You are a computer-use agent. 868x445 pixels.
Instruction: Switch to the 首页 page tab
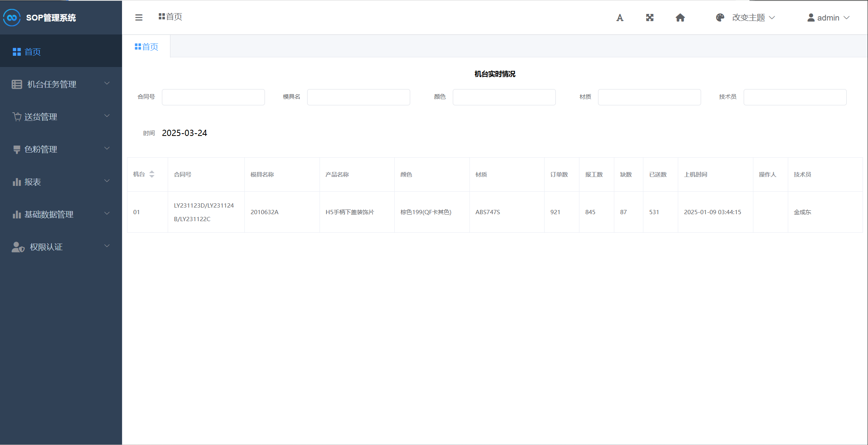point(146,46)
